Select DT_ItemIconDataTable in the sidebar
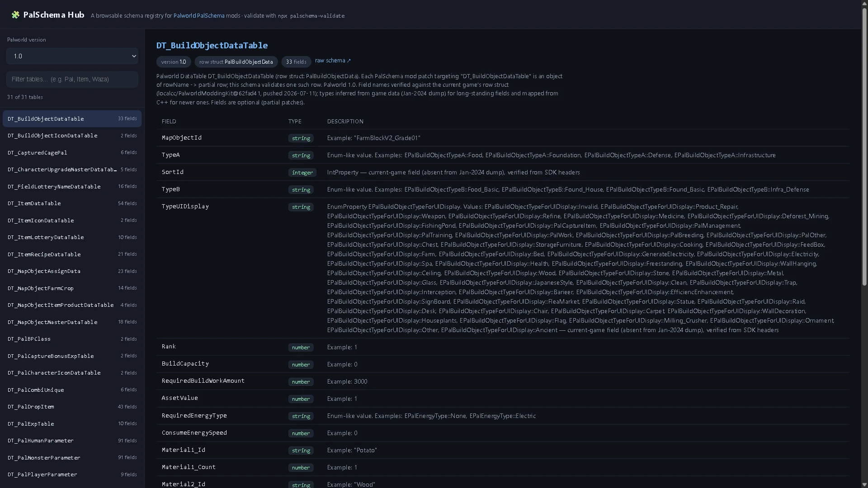The height and width of the screenshot is (488, 868). tap(72, 221)
